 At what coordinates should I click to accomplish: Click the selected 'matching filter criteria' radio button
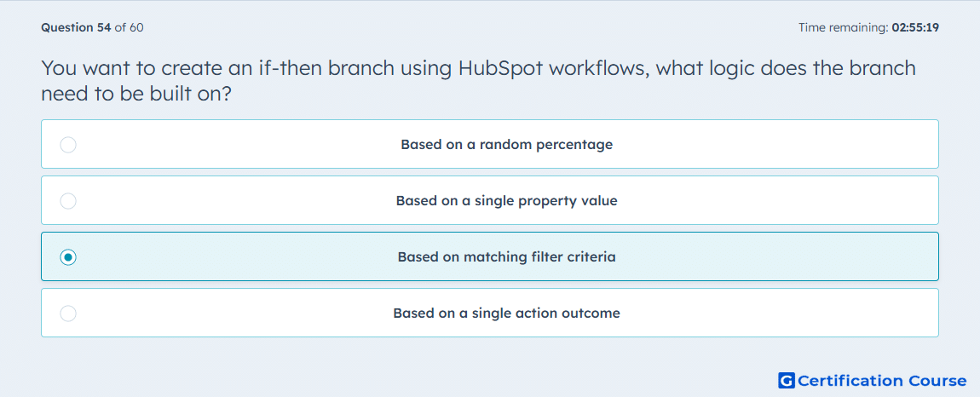point(68,257)
